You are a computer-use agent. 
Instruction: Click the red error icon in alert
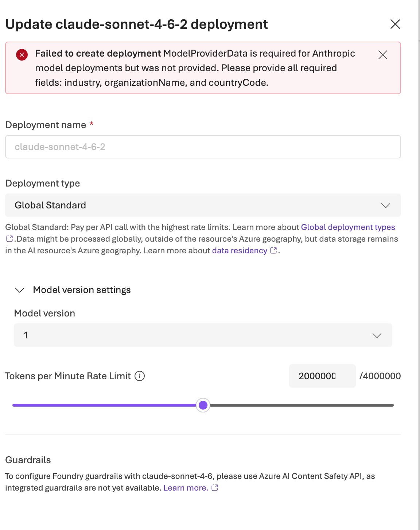pyautogui.click(x=22, y=55)
